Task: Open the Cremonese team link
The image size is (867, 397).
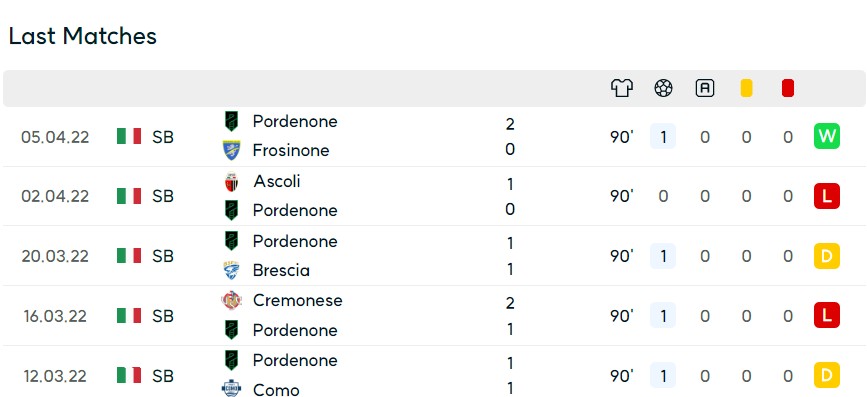Action: click(x=297, y=300)
